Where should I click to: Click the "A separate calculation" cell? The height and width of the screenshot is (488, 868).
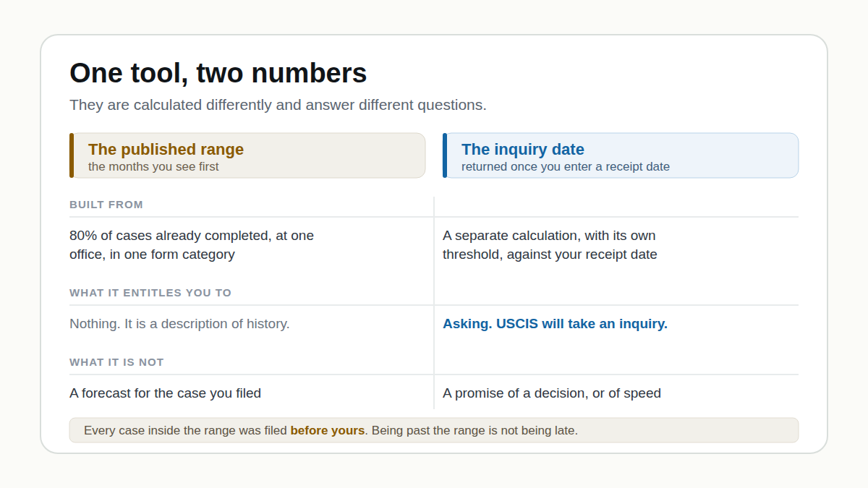[550, 245]
